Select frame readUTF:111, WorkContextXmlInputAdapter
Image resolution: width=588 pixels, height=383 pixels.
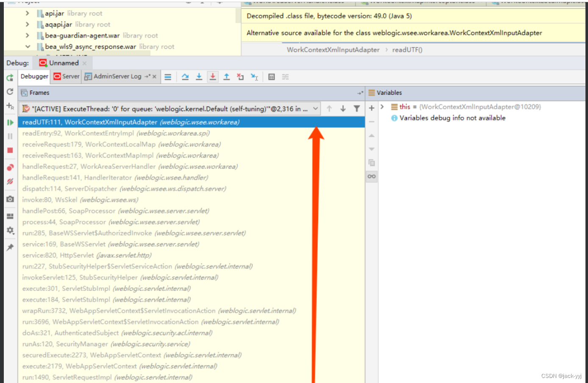click(191, 122)
